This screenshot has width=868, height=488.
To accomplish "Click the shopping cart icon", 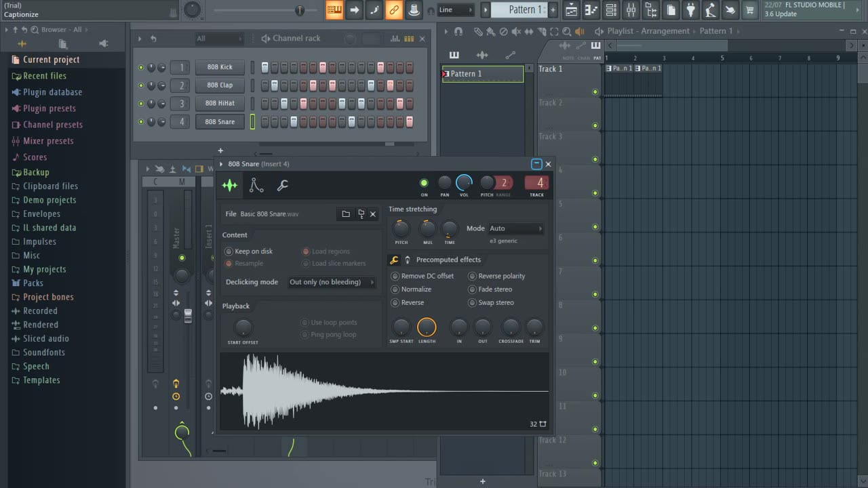I will (x=749, y=9).
